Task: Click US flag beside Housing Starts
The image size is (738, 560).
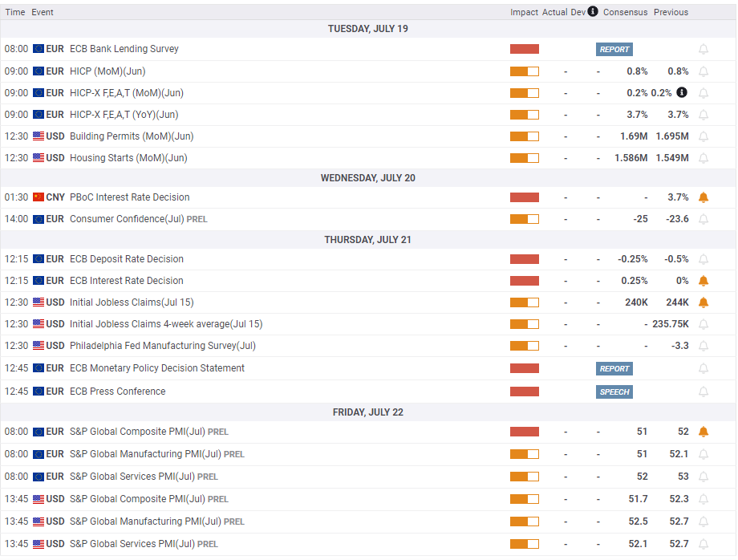Action: [x=38, y=158]
